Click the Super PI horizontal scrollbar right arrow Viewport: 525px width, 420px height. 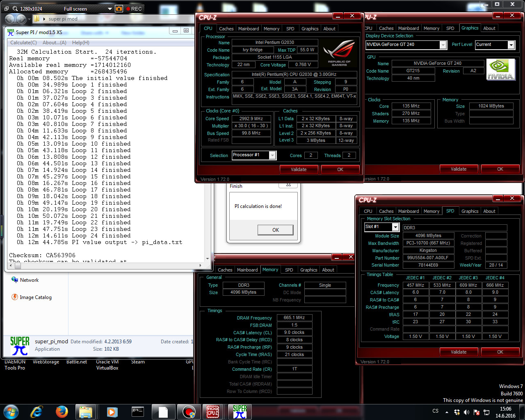point(200,266)
